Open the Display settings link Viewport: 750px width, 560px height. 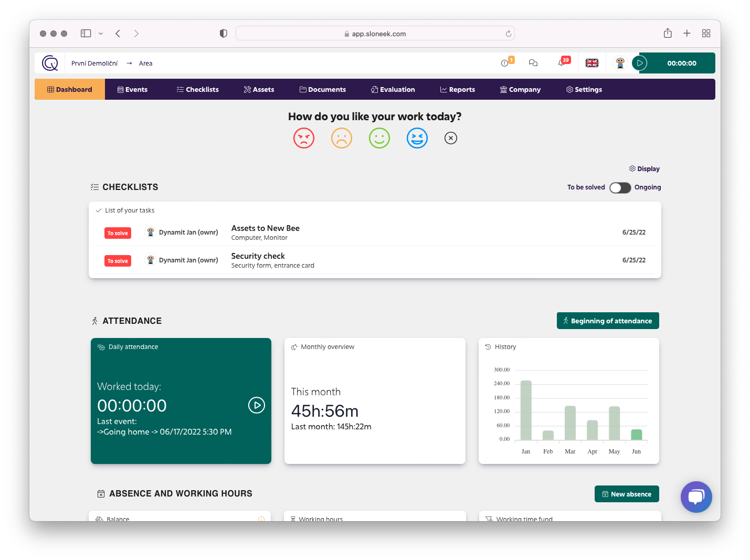click(644, 169)
